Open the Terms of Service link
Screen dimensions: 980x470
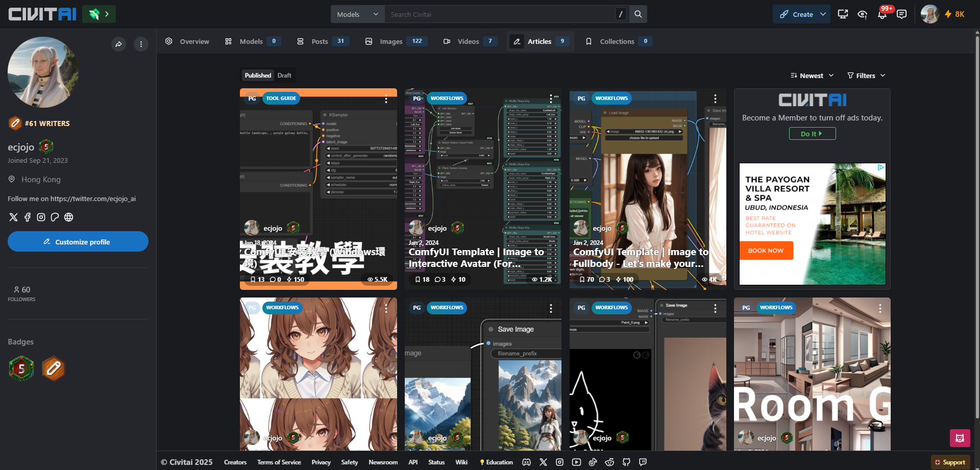279,462
